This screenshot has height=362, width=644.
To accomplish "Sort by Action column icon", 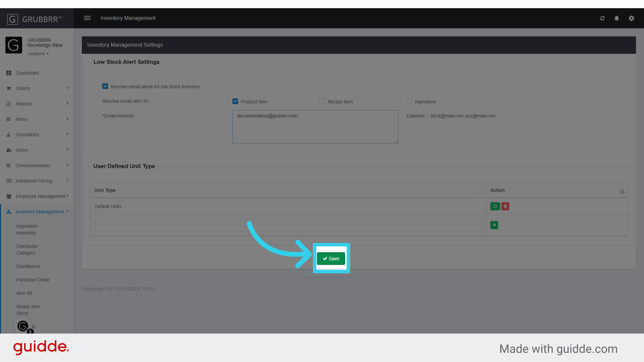I will pos(623,191).
